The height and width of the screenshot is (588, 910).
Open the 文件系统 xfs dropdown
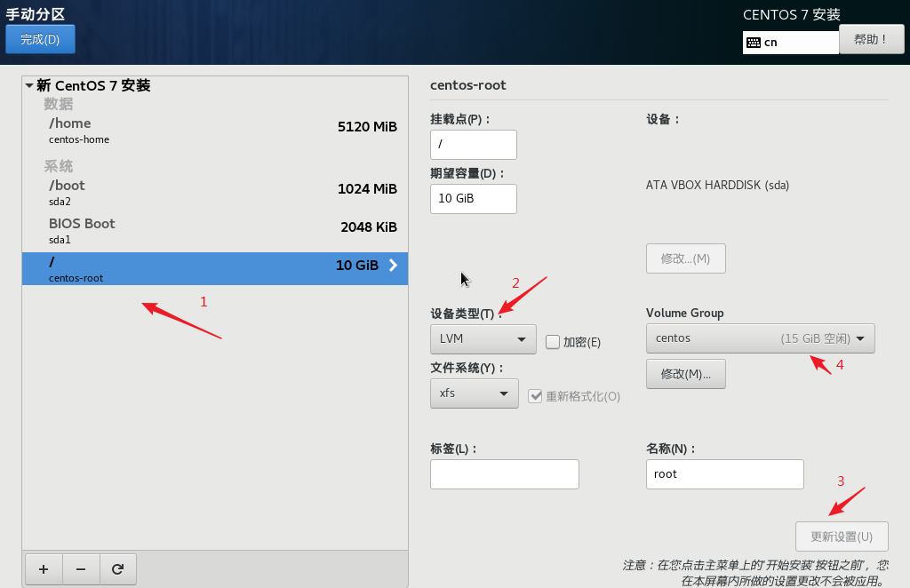(475, 393)
